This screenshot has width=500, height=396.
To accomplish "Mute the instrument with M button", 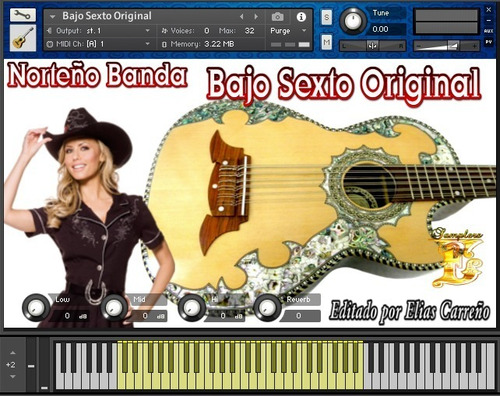I will [x=327, y=42].
